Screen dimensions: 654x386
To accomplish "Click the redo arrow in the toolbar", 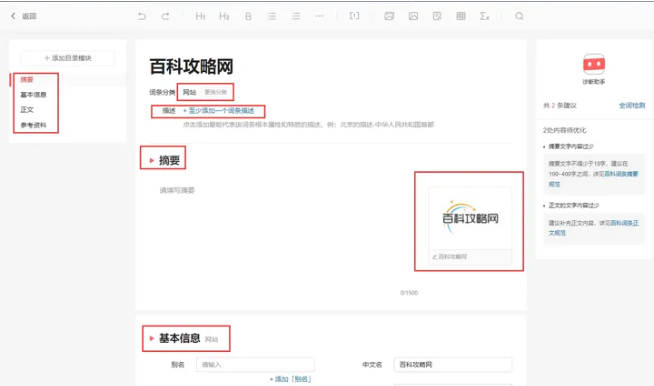I will pyautogui.click(x=166, y=16).
